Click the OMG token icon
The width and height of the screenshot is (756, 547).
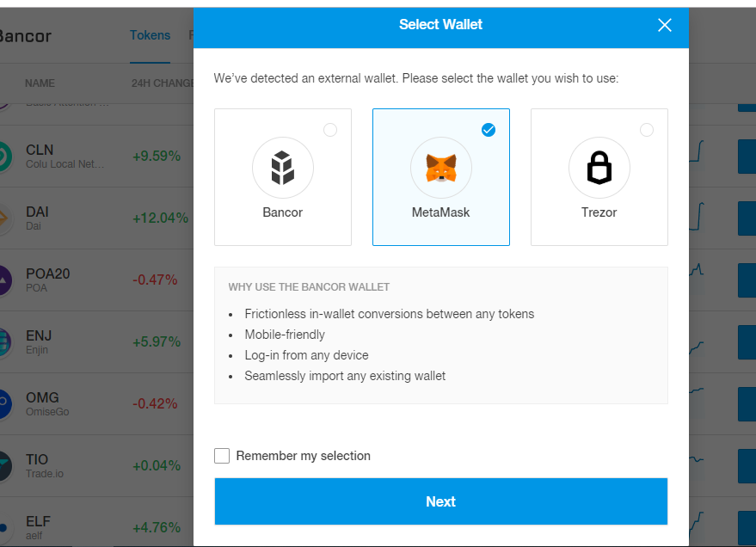pyautogui.click(x=3, y=404)
